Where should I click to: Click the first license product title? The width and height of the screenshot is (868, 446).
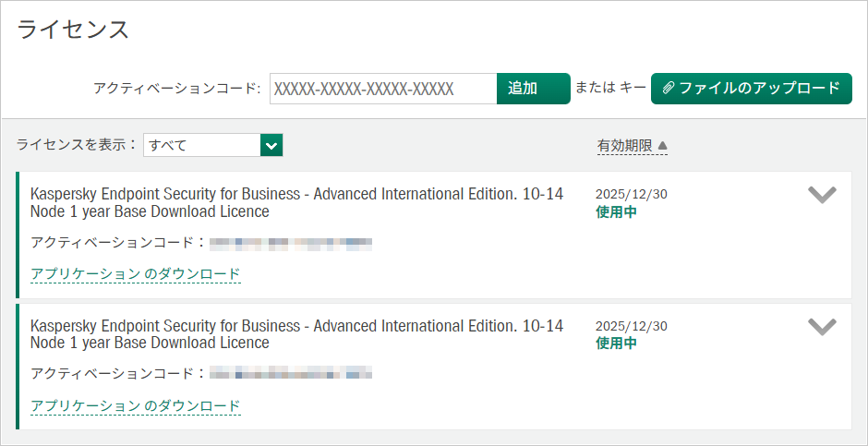tap(296, 202)
